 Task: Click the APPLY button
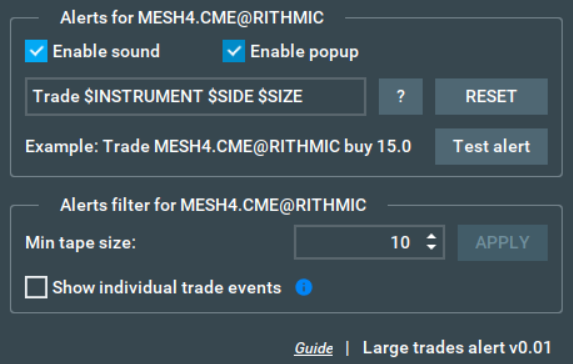click(x=502, y=242)
